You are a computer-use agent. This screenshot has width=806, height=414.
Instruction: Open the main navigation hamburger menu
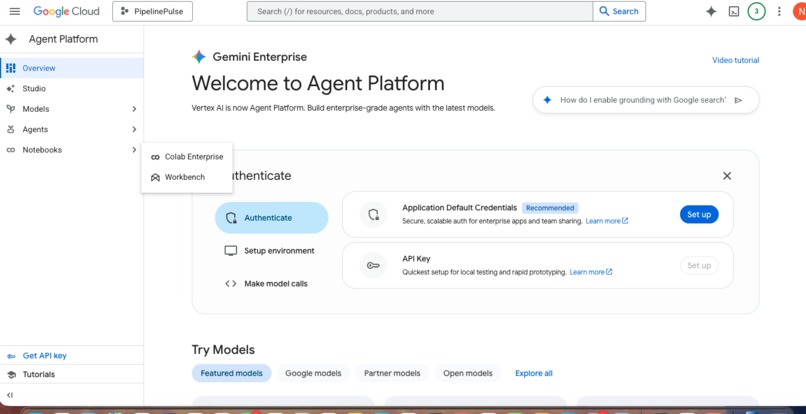click(x=14, y=11)
